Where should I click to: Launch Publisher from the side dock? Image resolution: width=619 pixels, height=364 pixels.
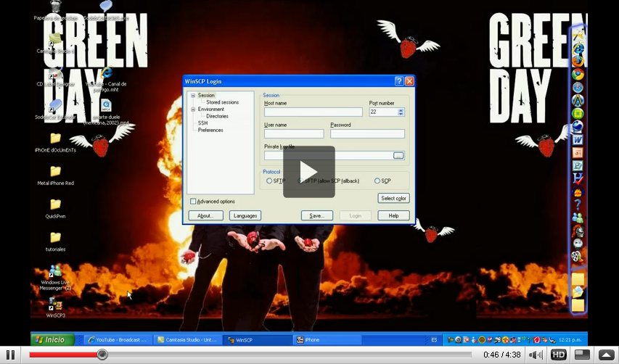pos(578,165)
